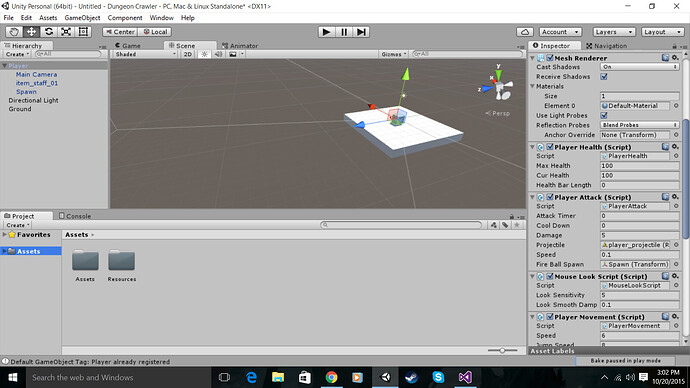This screenshot has width=690, height=388.
Task: Switch to the Console tab
Action: point(75,216)
